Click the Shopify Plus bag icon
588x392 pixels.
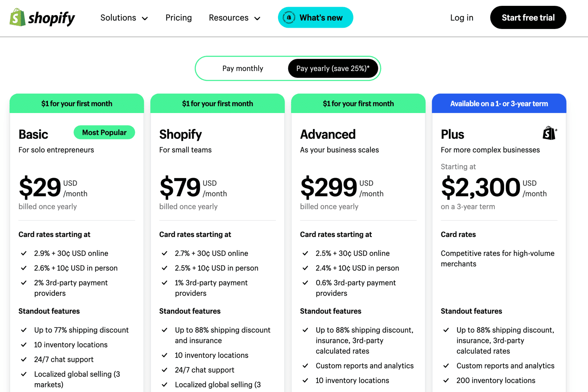point(550,133)
